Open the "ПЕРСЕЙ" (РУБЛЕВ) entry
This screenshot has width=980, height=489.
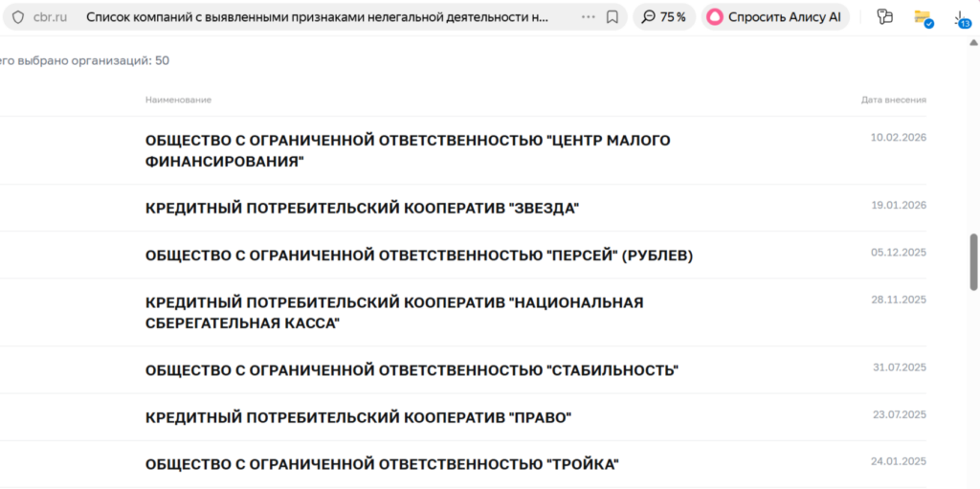(419, 256)
